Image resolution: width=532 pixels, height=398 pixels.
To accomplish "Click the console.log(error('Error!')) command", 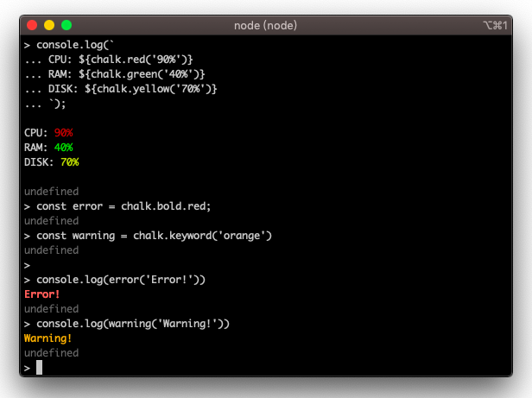I will coord(120,280).
